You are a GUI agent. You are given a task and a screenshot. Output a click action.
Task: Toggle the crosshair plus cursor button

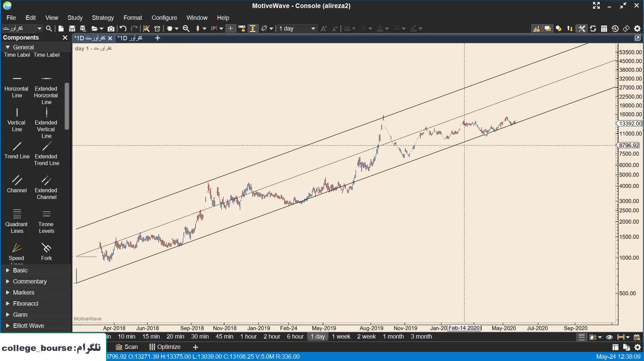click(x=230, y=29)
